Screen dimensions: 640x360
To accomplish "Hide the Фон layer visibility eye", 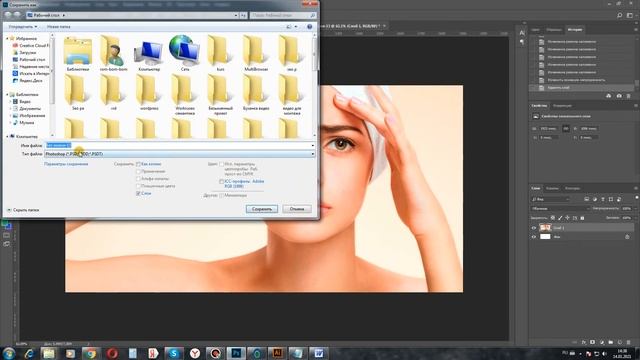I will coord(533,237).
